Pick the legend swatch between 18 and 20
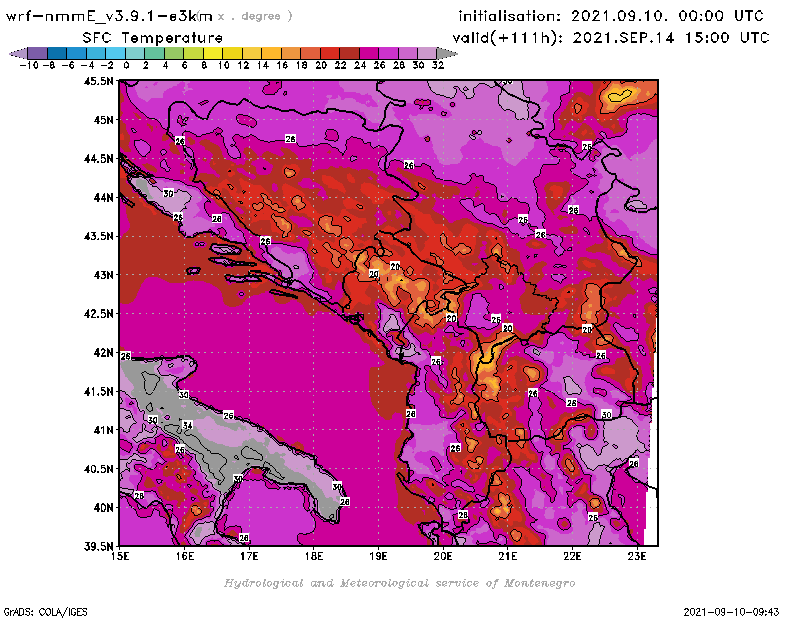800x618 pixels. [x=310, y=53]
